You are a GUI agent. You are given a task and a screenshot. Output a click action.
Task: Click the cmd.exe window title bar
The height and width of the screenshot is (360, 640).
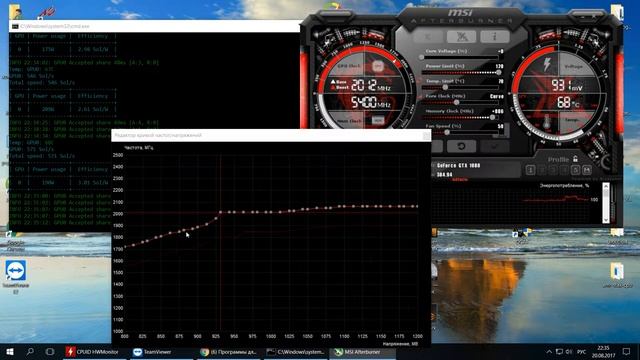(x=154, y=26)
